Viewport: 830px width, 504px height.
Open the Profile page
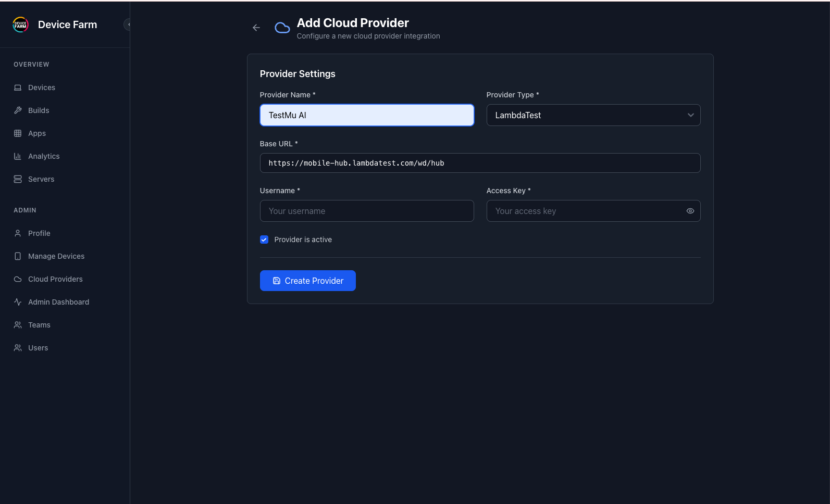tap(39, 233)
